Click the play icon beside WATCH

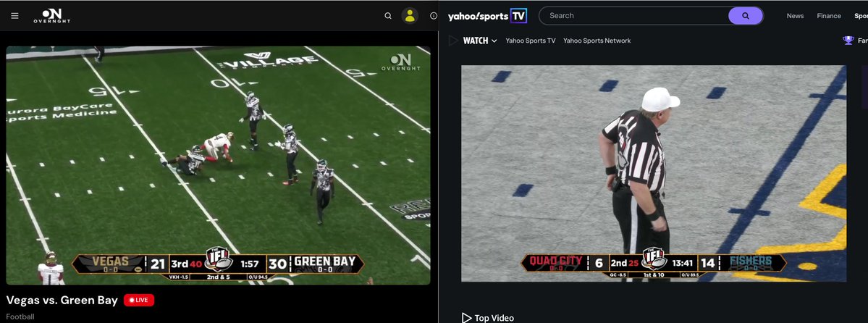[x=452, y=41]
